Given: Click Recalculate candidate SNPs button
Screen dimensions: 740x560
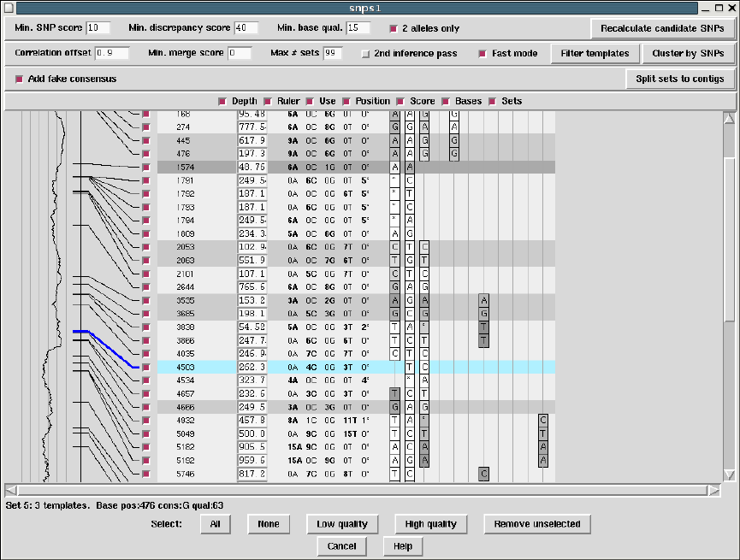Looking at the screenshot, I should (662, 28).
